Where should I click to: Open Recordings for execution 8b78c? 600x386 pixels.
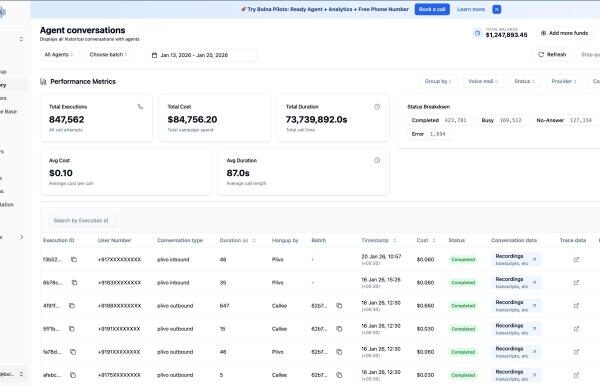pyautogui.click(x=516, y=283)
